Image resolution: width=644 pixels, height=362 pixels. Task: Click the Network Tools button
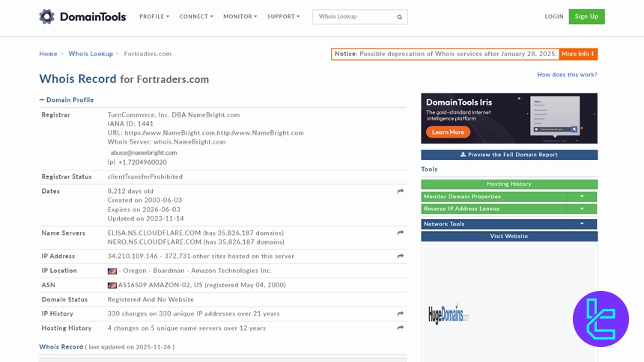point(494,224)
